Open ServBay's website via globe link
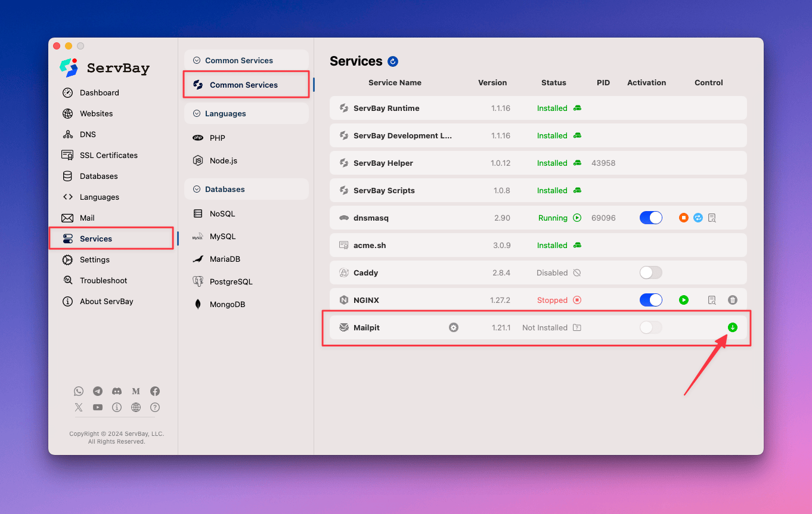Screen dimensions: 812x514 pyautogui.click(x=136, y=407)
